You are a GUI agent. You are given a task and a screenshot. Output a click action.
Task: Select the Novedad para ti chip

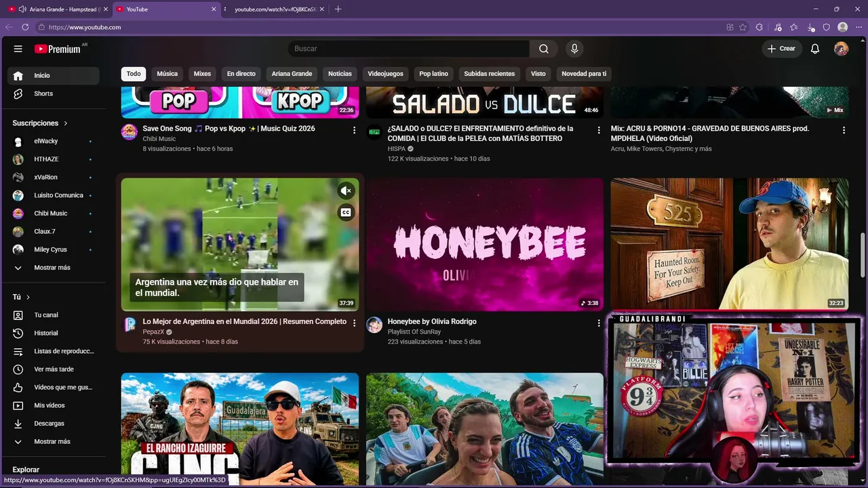tap(584, 74)
